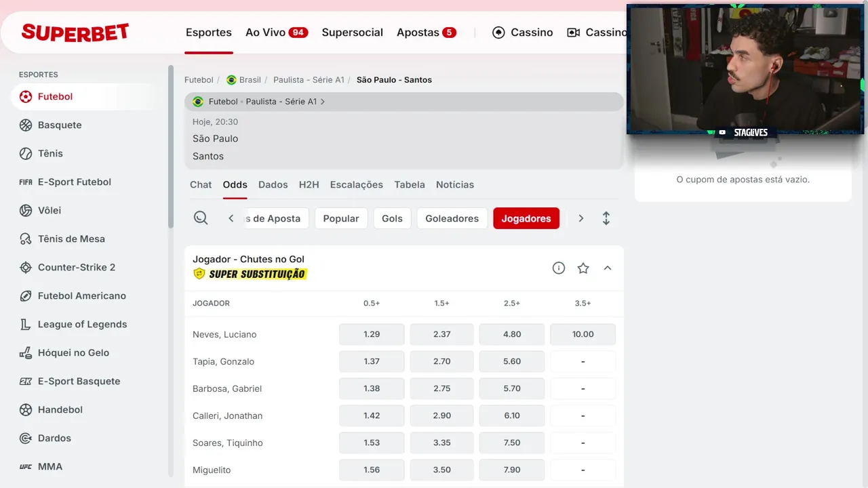Open Futebol Paulista Série A1 league header chevron
The width and height of the screenshot is (868, 488).
323,102
